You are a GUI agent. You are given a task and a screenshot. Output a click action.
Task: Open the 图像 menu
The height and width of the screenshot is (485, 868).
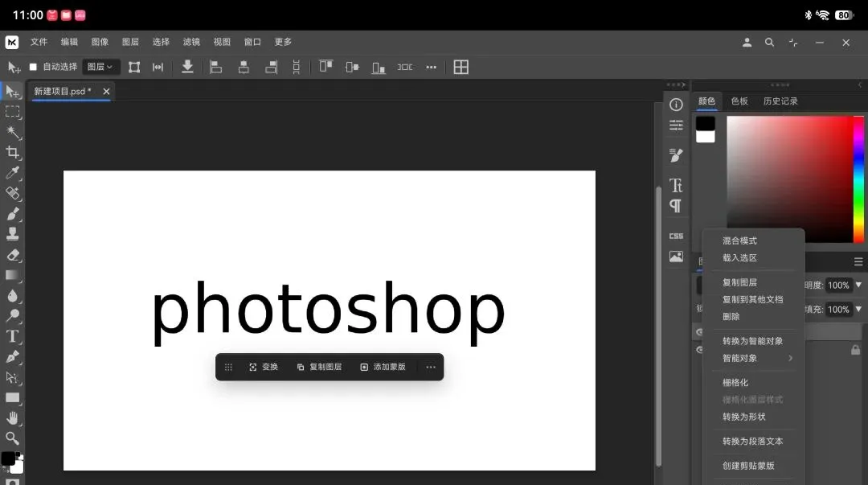[x=100, y=42]
